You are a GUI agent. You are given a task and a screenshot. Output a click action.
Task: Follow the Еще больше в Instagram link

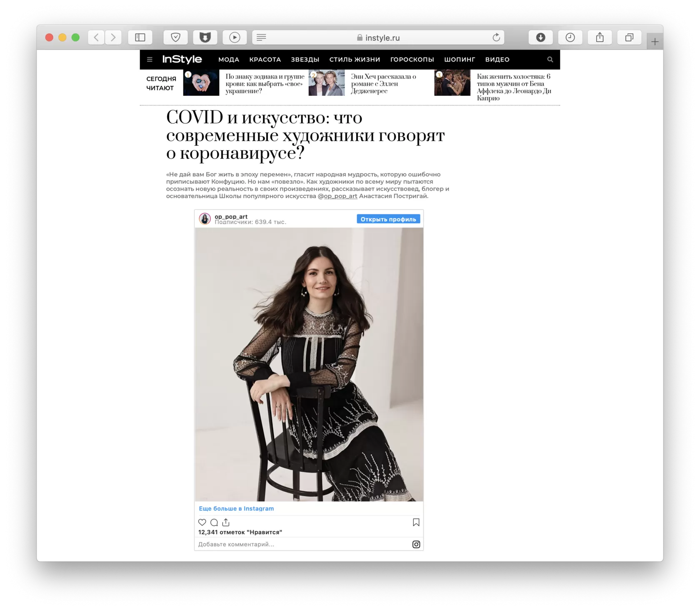(236, 508)
